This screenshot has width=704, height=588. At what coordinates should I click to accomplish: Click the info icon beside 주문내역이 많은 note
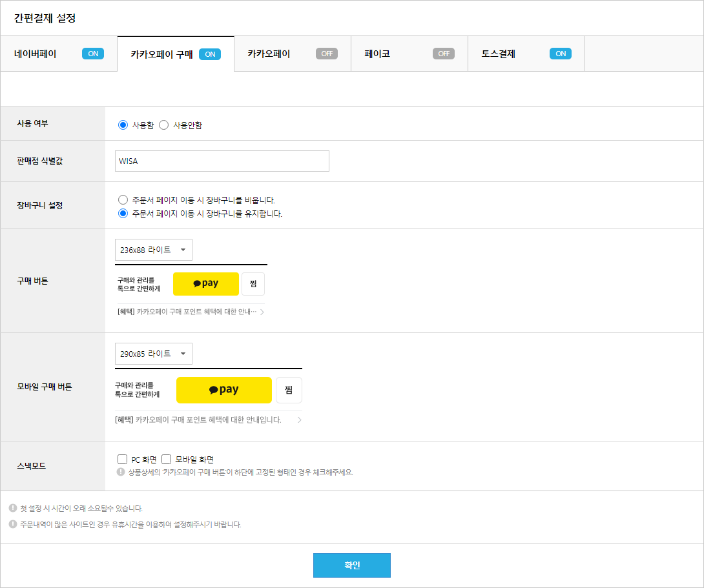click(x=13, y=524)
